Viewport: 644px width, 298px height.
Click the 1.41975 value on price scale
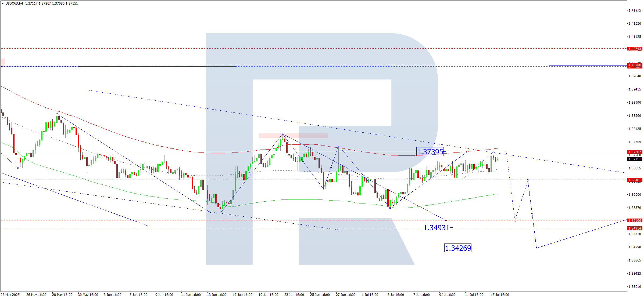[x=635, y=10]
